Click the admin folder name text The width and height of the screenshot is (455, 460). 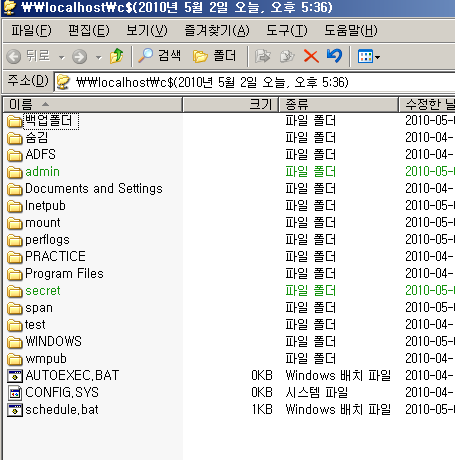(42, 172)
